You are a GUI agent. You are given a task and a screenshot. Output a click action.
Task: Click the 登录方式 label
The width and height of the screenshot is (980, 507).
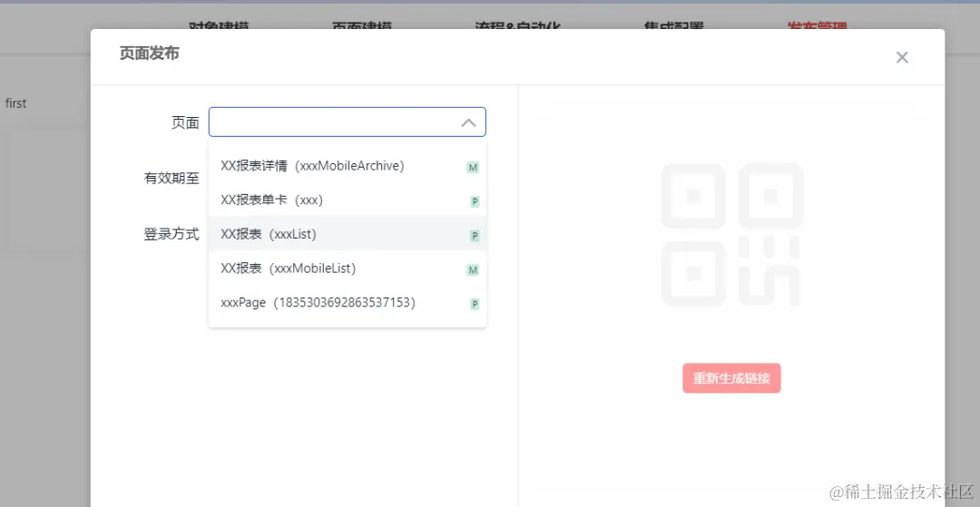[x=171, y=234]
